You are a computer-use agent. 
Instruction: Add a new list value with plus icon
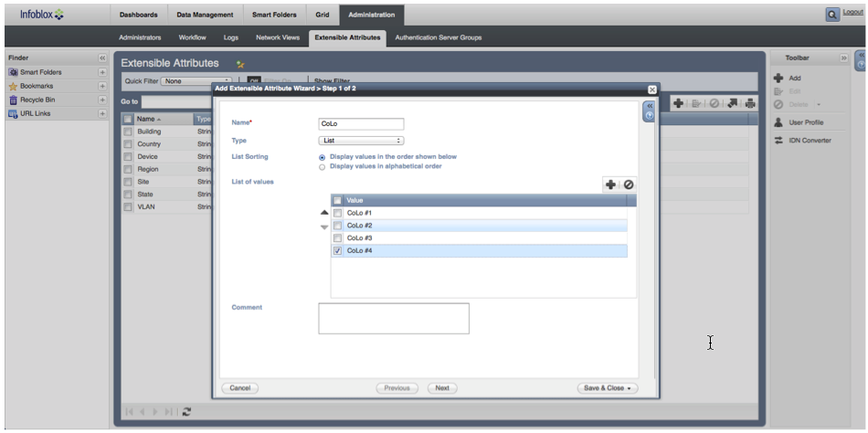[610, 185]
